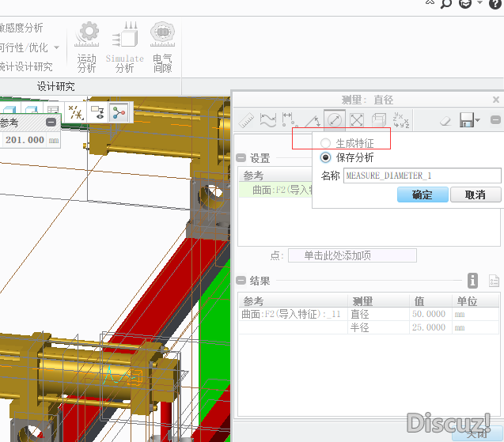
Task: Open the dropdown arrow next to top-right icon
Action: [x=480, y=2]
